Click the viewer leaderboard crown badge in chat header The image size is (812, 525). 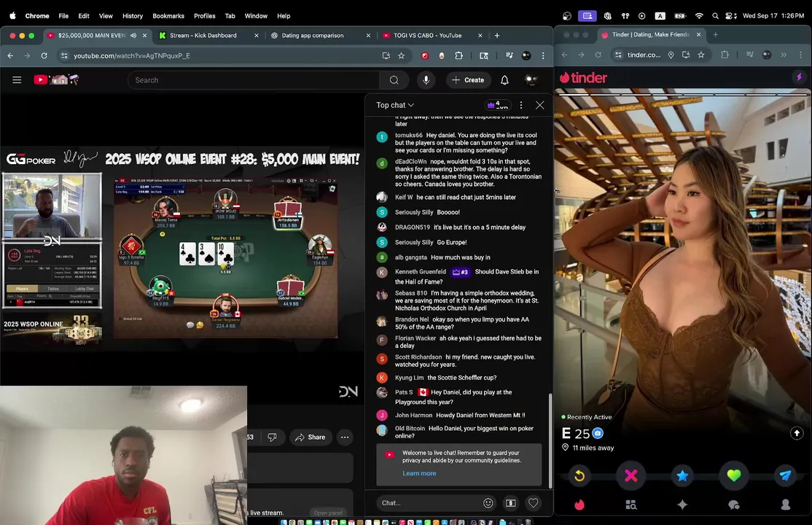point(498,105)
